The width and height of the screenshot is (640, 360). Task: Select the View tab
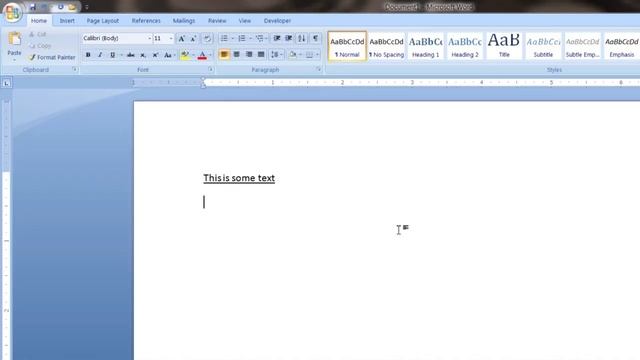[244, 21]
